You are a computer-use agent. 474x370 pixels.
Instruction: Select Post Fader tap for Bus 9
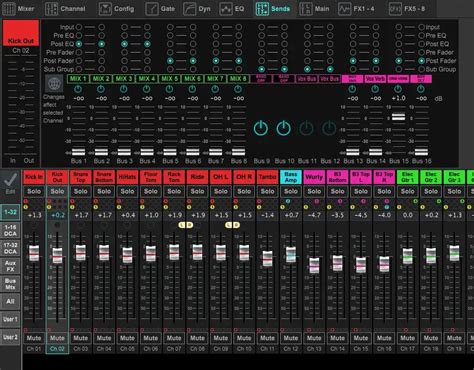pos(262,61)
